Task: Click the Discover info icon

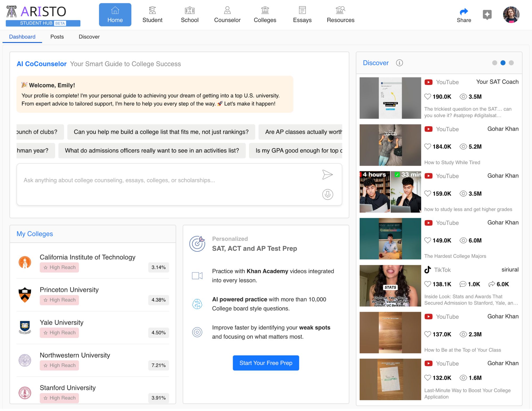Action: [x=399, y=63]
